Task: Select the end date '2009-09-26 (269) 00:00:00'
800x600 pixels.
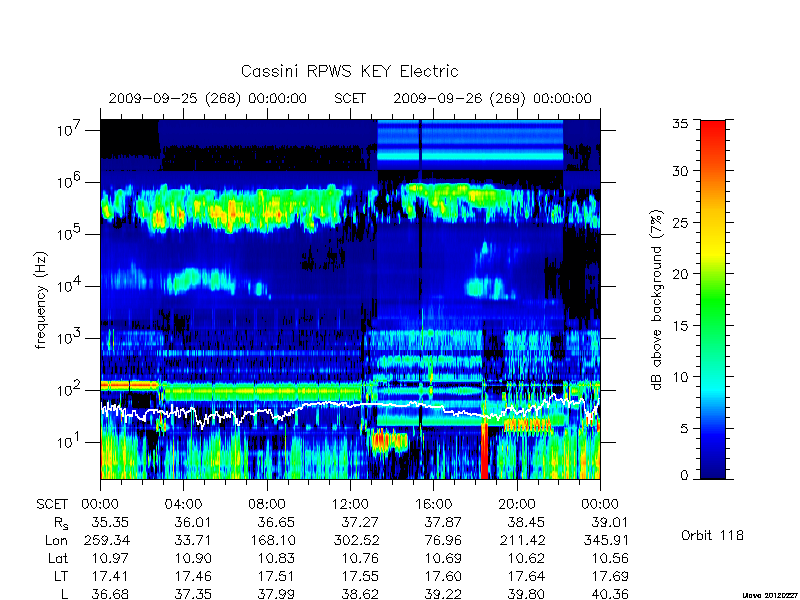Action: [x=492, y=98]
